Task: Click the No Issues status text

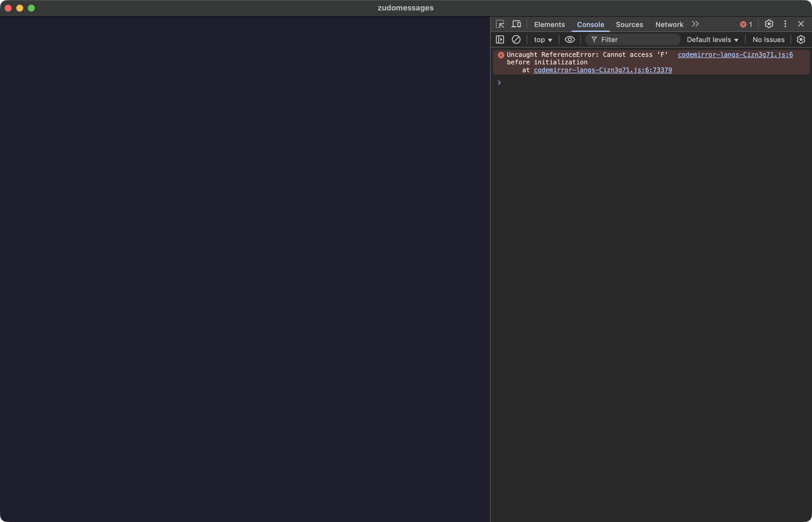Action: [768, 39]
